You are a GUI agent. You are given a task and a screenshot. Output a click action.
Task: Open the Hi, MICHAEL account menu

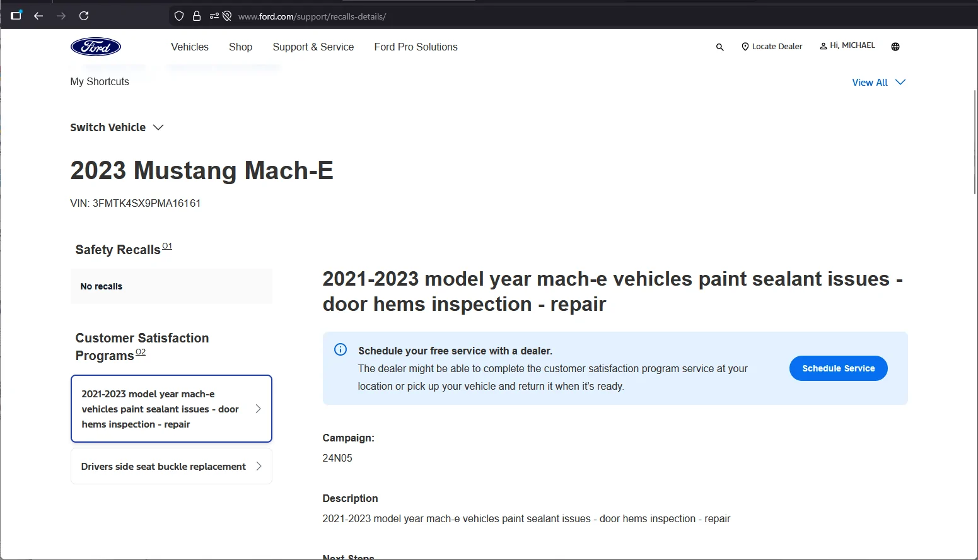[x=847, y=45]
